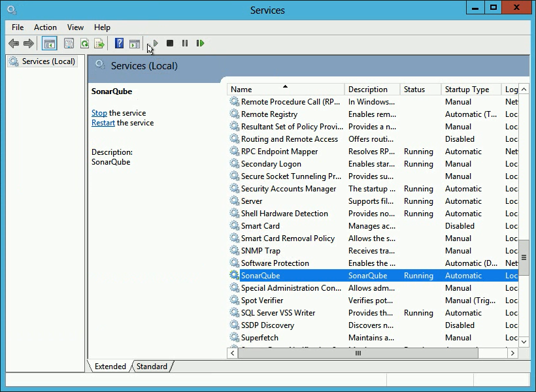Select the Smart Card Removal Policy service
The height and width of the screenshot is (392, 536).
[x=373, y=238]
